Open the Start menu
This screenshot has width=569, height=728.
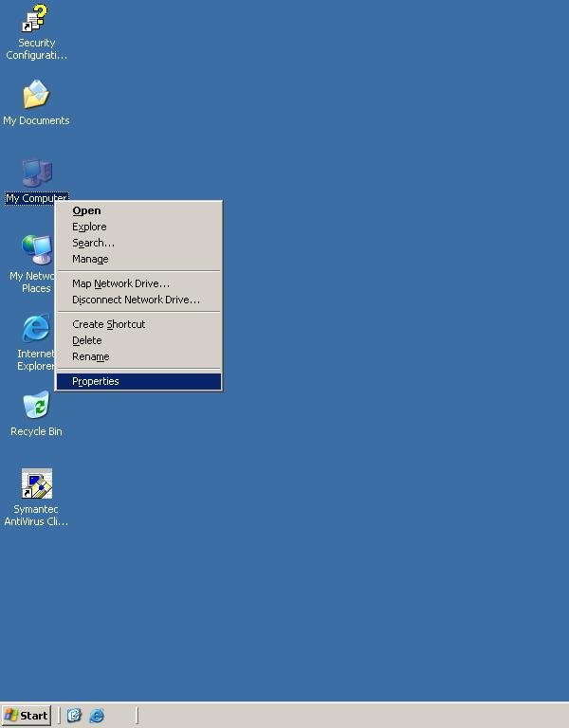tap(26, 716)
